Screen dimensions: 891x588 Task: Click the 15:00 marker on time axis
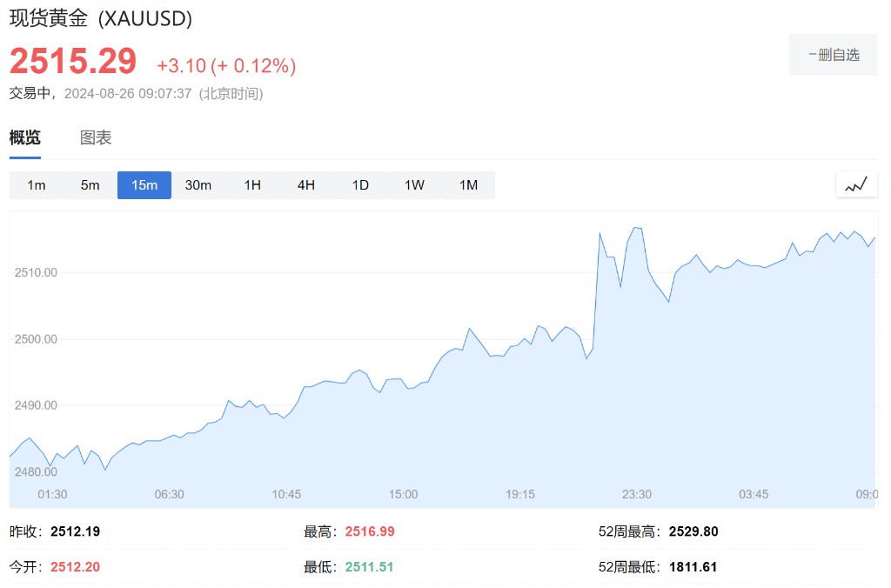click(403, 494)
